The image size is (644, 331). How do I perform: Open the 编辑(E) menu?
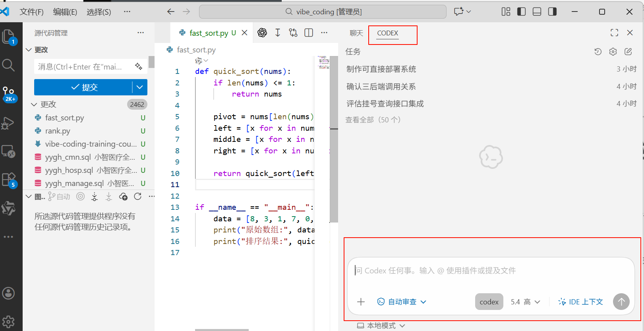coord(65,12)
